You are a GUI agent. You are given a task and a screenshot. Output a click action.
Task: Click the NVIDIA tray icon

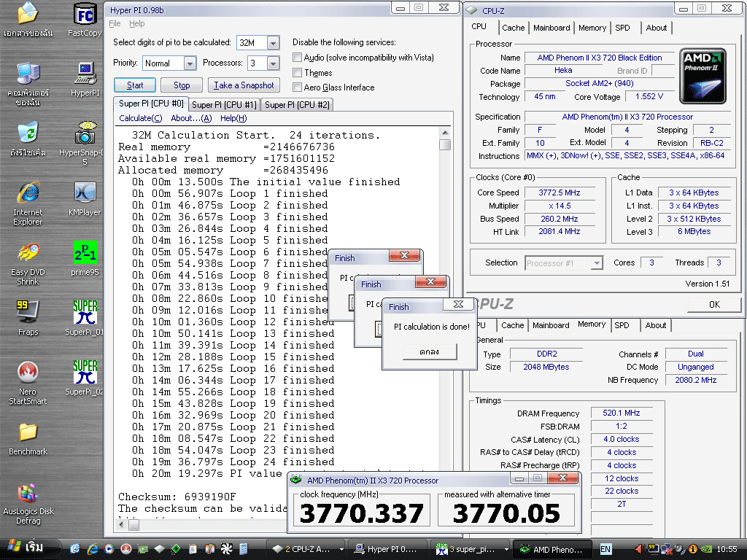(706, 549)
